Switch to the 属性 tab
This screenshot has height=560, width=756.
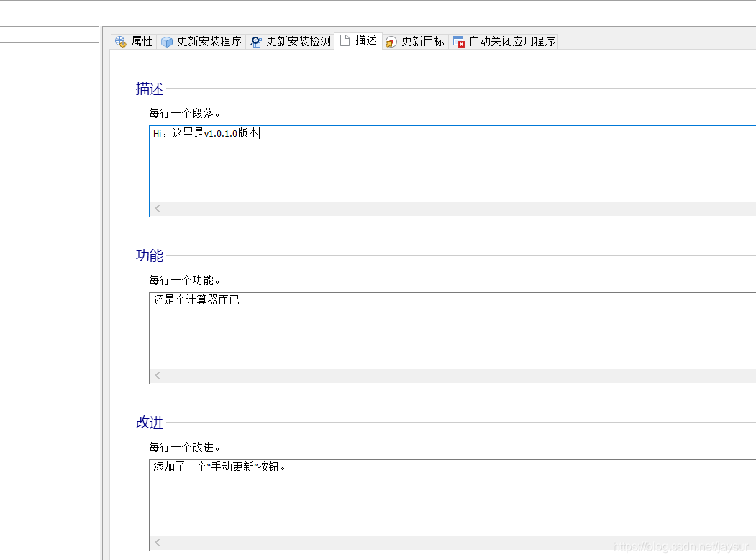(x=134, y=42)
